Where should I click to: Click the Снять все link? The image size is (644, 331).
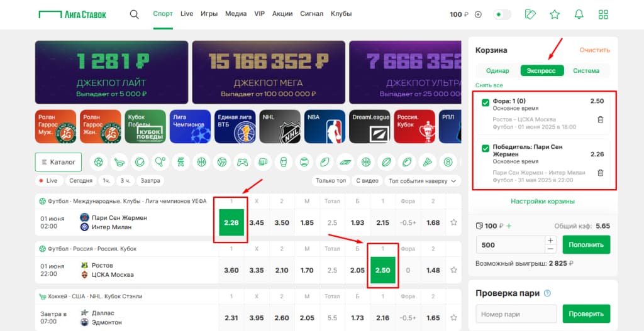click(x=489, y=85)
